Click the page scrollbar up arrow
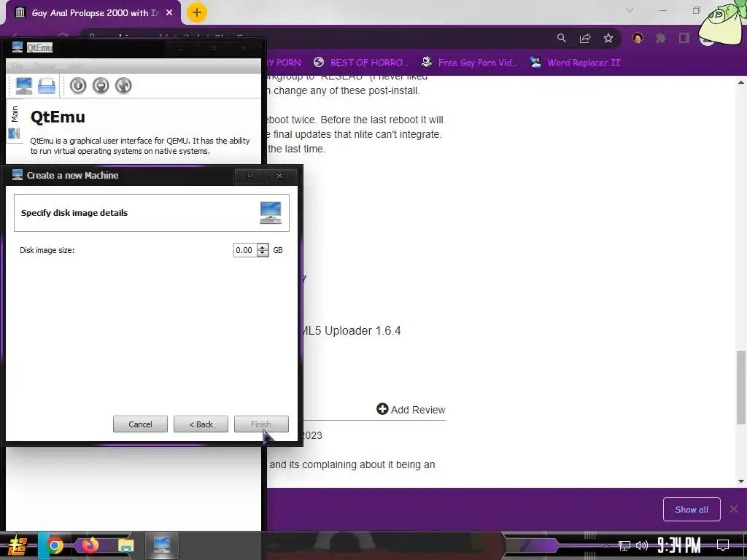This screenshot has width=747, height=560. click(x=741, y=82)
